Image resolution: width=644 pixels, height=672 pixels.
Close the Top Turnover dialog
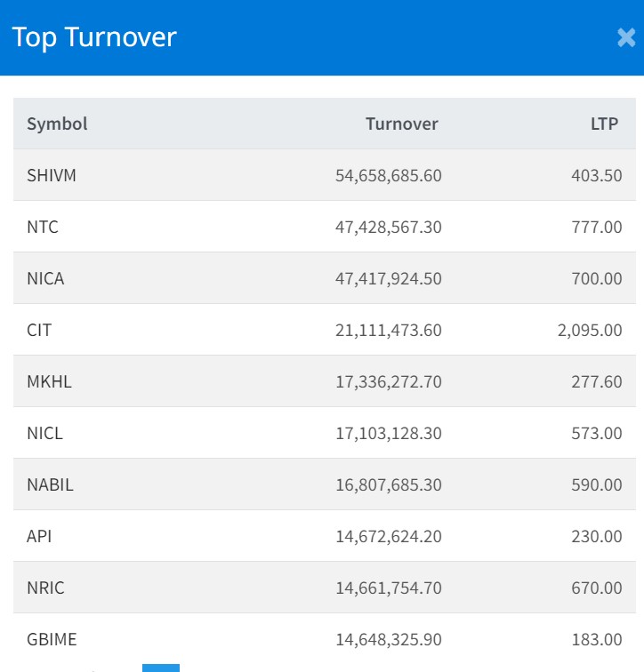click(626, 37)
